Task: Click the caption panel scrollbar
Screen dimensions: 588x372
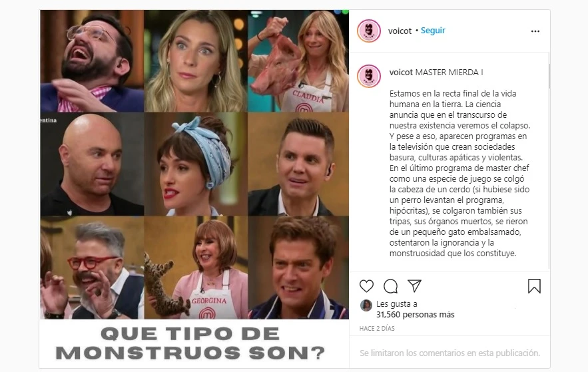Action: 549,76
